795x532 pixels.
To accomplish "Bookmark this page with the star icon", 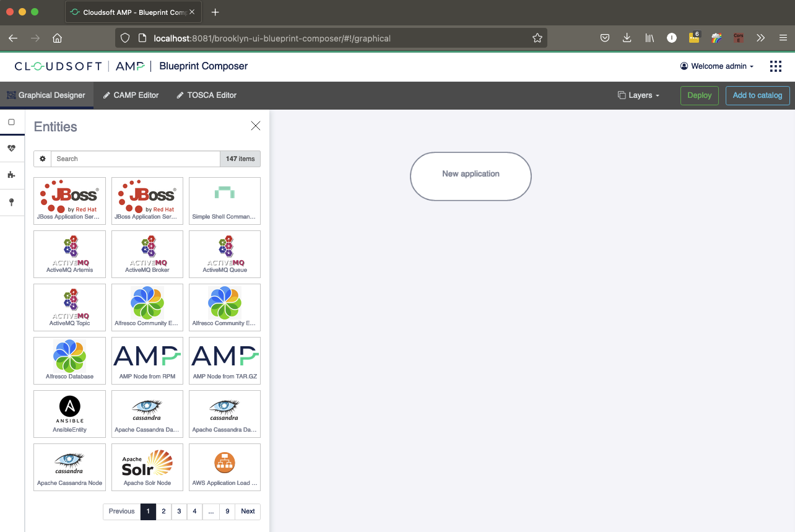I will [537, 38].
